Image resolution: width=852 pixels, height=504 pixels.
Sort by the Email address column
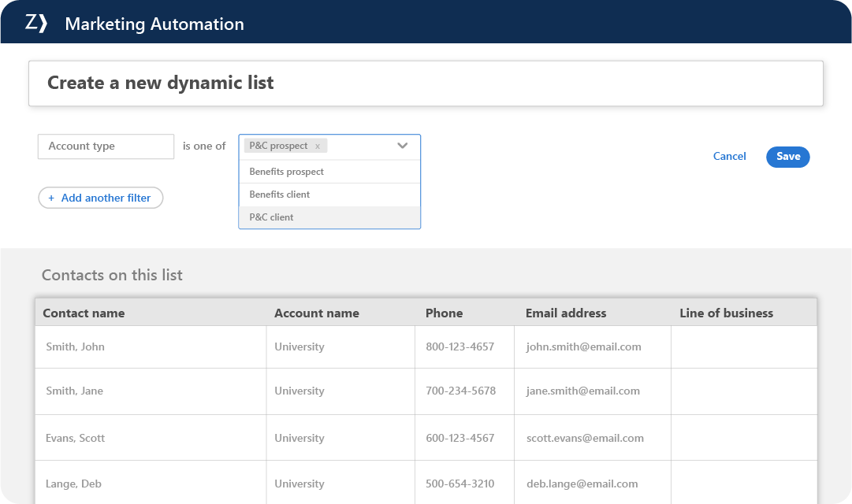566,313
